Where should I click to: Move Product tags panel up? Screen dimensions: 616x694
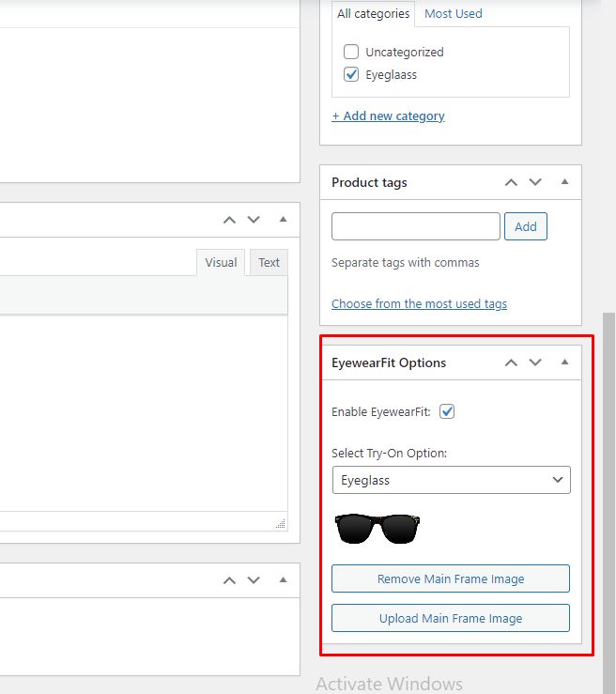(x=511, y=182)
